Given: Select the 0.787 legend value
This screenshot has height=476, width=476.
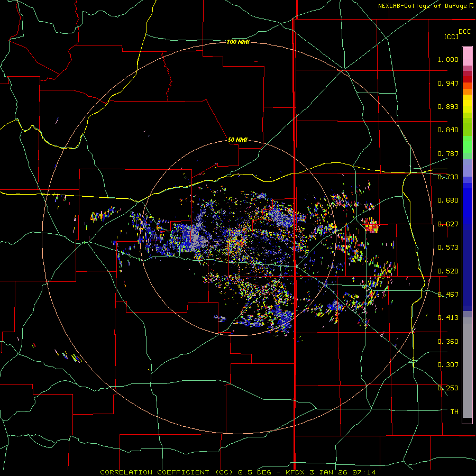Looking at the screenshot, I should (448, 153).
